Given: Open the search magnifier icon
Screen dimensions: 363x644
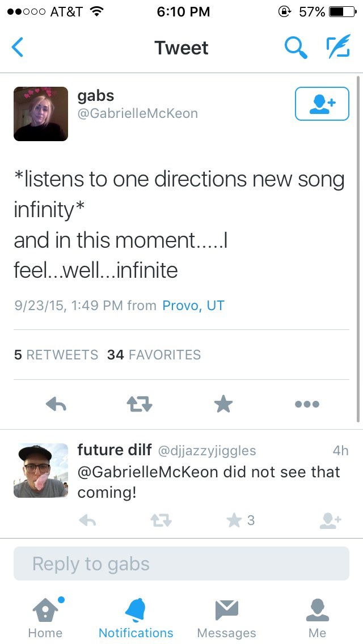Looking at the screenshot, I should click(296, 47).
